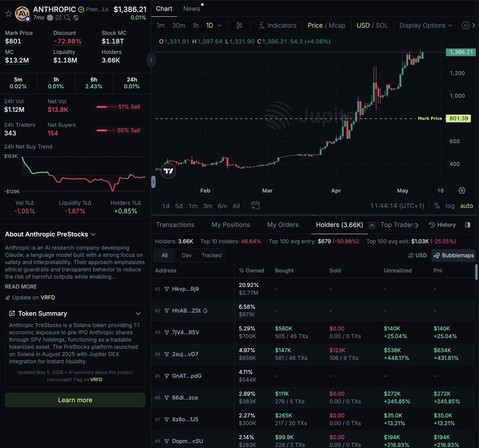Filter by holder GnAT...pdG funnel icon

click(x=167, y=376)
